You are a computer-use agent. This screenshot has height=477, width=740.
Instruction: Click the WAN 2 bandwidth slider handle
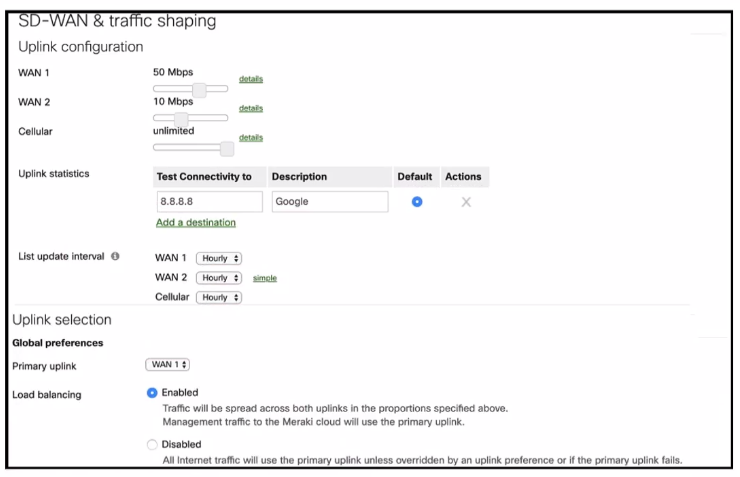point(181,119)
